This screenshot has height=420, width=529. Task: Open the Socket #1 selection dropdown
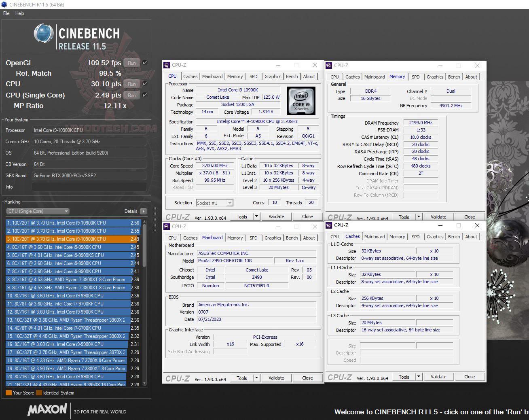214,202
